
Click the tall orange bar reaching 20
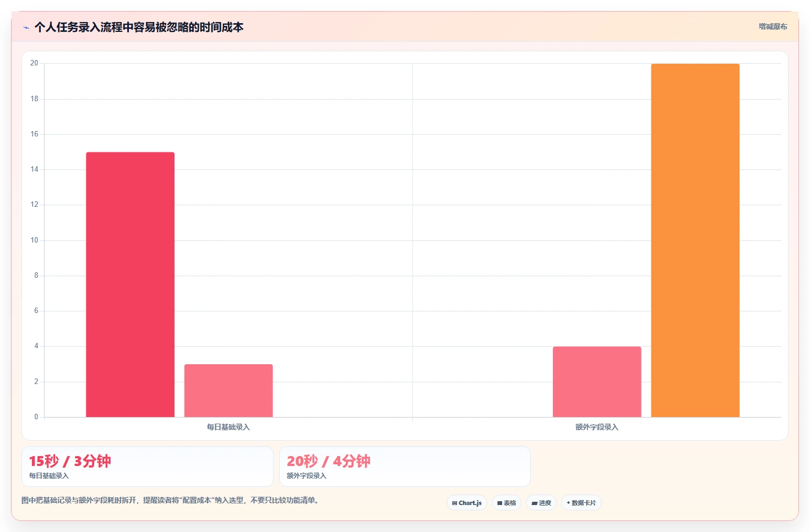[x=695, y=240]
